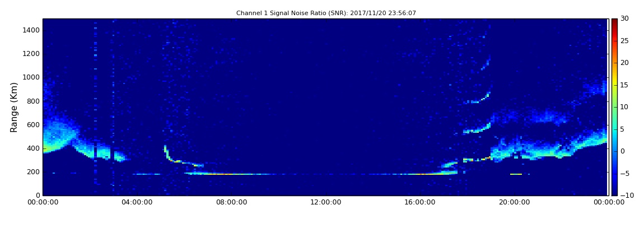Click the '600' range tick label
644x228 pixels.
(x=34, y=124)
